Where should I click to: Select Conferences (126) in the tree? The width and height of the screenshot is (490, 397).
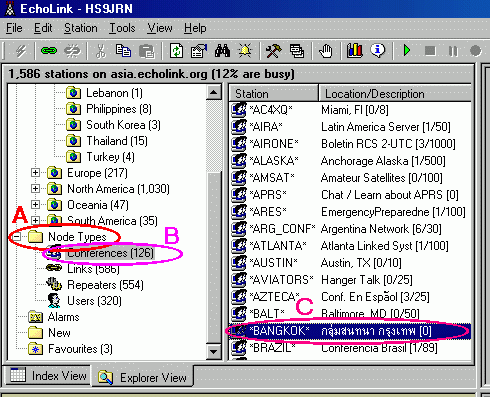(110, 253)
